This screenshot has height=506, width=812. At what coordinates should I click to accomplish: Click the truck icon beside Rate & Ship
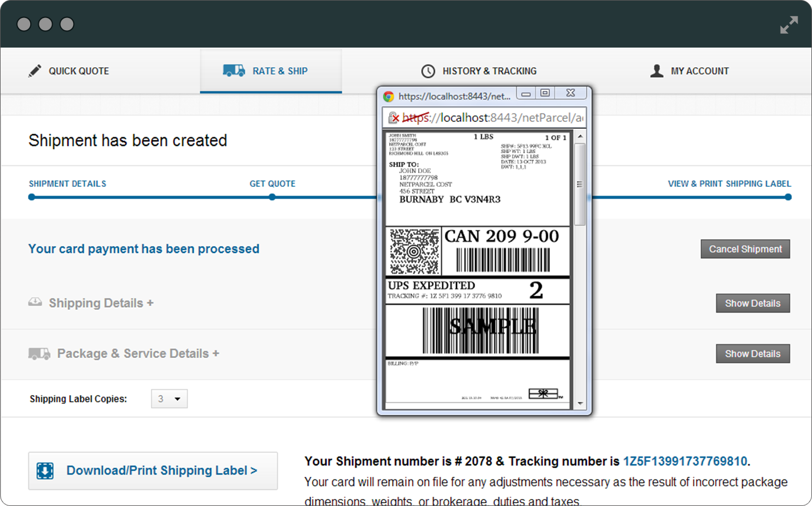[x=234, y=71]
